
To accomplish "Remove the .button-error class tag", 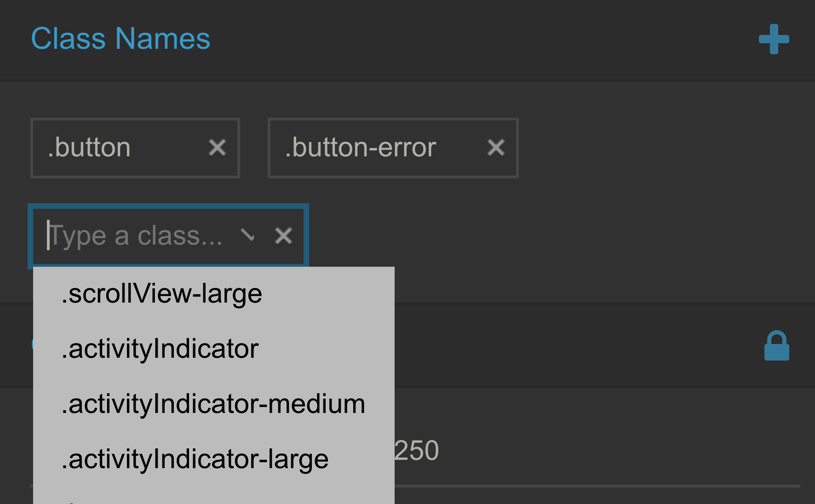I will pyautogui.click(x=496, y=148).
